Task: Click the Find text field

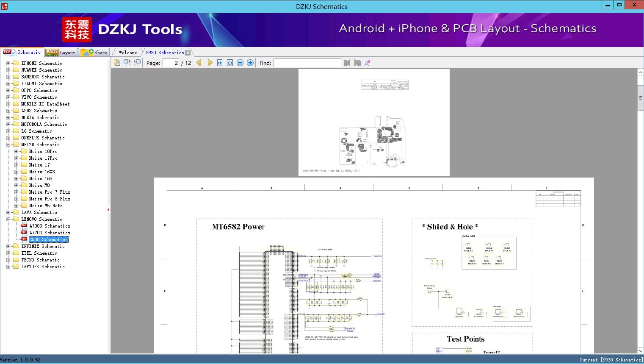Action: click(307, 63)
